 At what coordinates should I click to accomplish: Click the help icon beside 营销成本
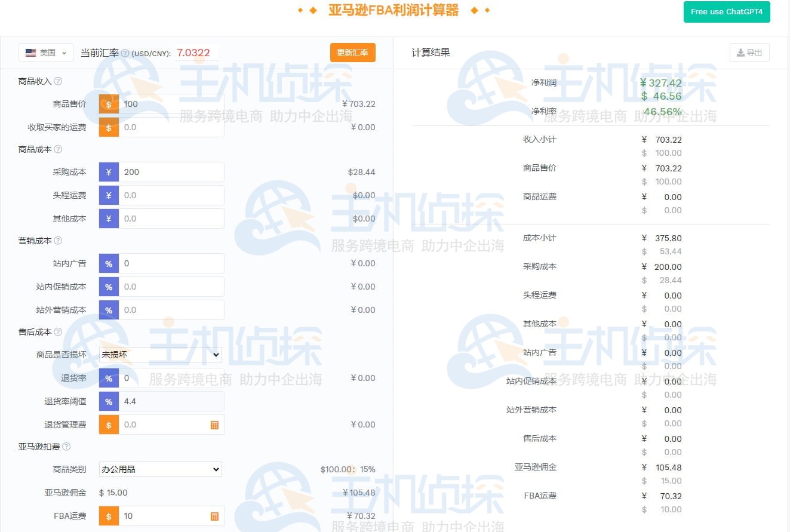point(57,241)
